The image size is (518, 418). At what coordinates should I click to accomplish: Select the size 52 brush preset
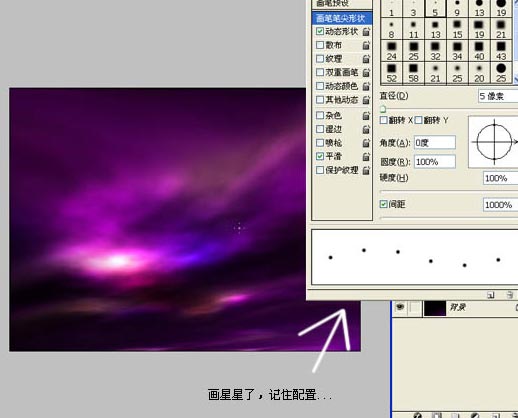[x=391, y=73]
